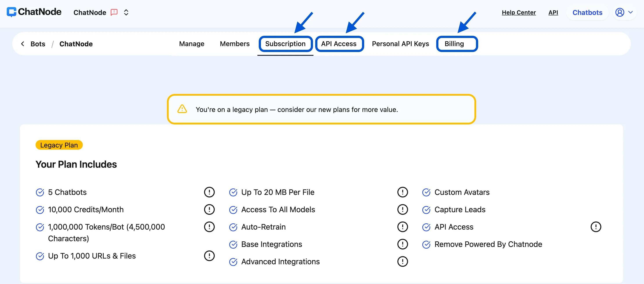Click the check icon beside Base Integrations

pyautogui.click(x=233, y=244)
